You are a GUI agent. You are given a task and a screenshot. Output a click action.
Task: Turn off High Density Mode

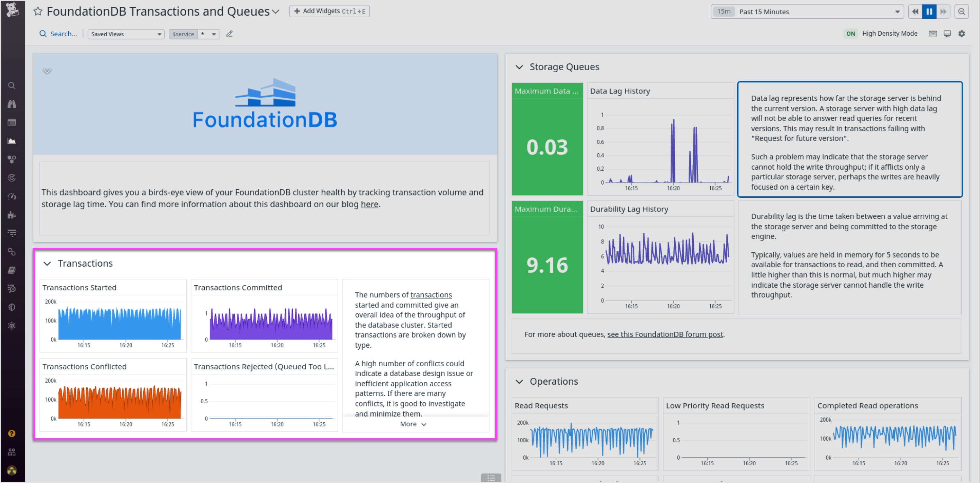[851, 33]
